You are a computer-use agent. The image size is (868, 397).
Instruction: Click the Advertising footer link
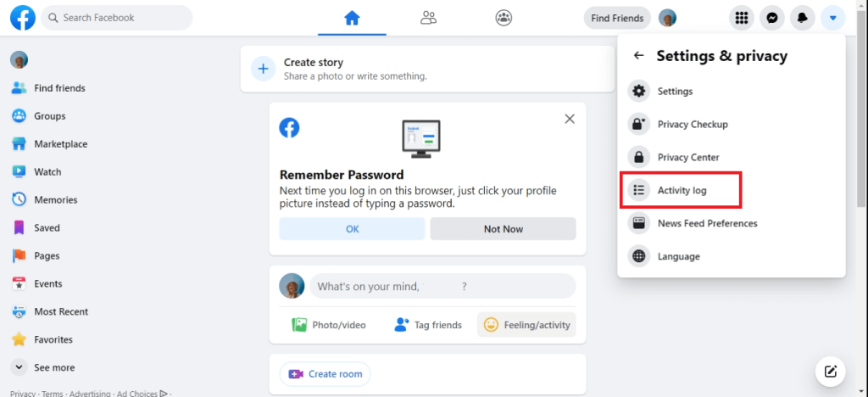tap(90, 394)
